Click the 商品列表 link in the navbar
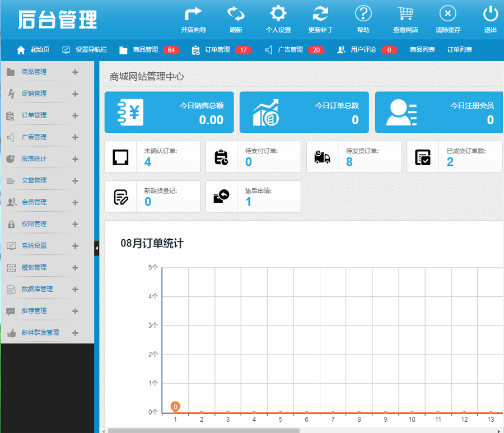This screenshot has height=433, width=504. coord(422,50)
